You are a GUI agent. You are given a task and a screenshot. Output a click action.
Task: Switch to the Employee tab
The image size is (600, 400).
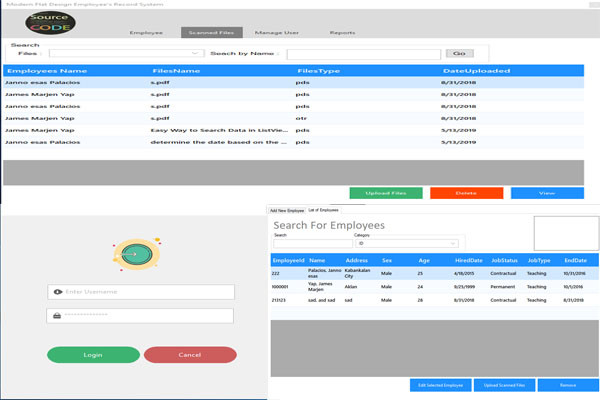point(146,33)
